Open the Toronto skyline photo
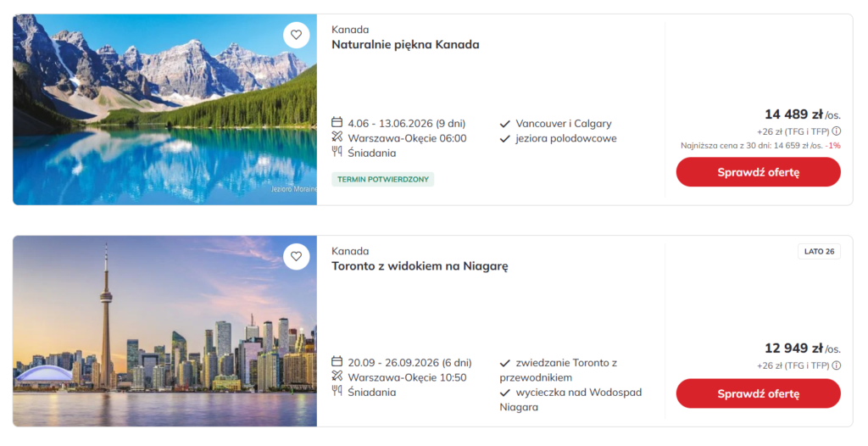 [x=164, y=331]
